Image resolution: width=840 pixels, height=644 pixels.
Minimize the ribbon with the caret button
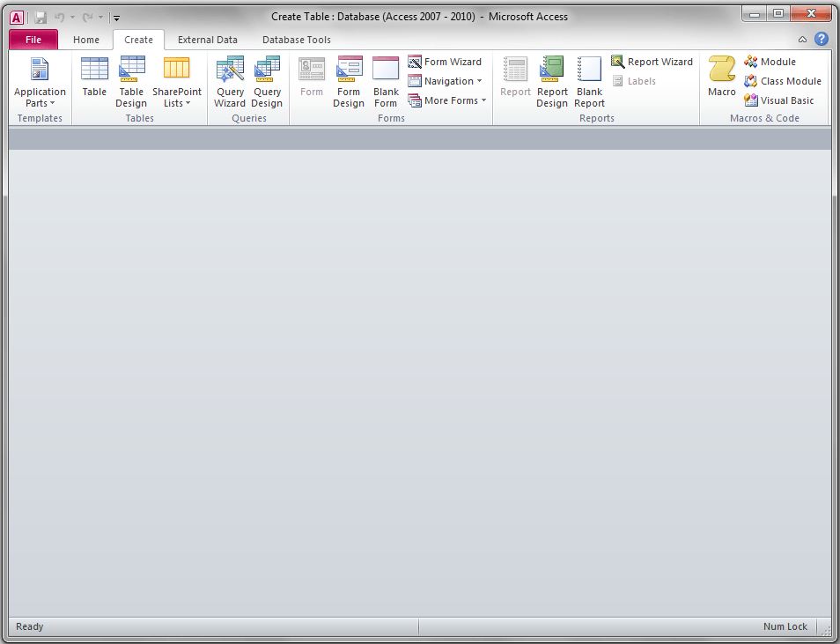(802, 39)
